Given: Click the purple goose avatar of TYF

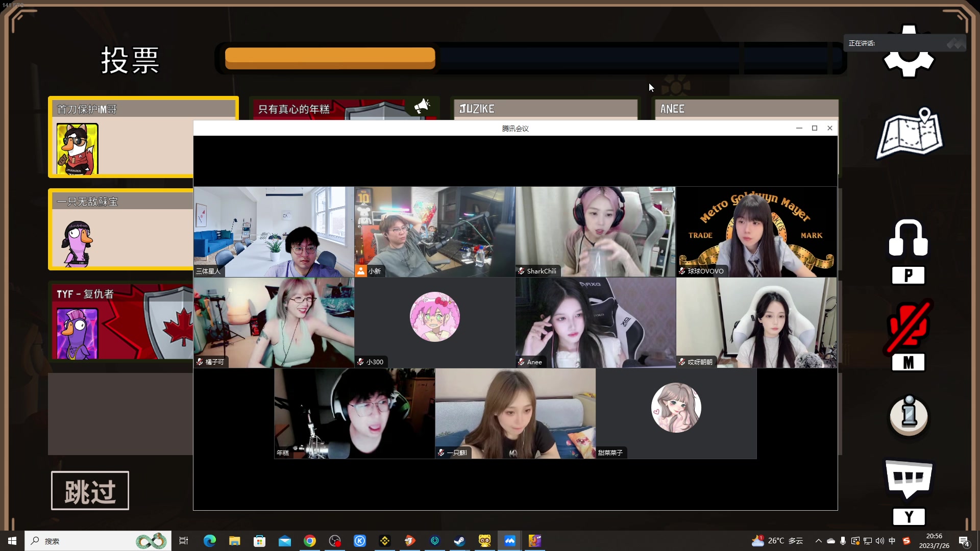Looking at the screenshot, I should tap(77, 334).
